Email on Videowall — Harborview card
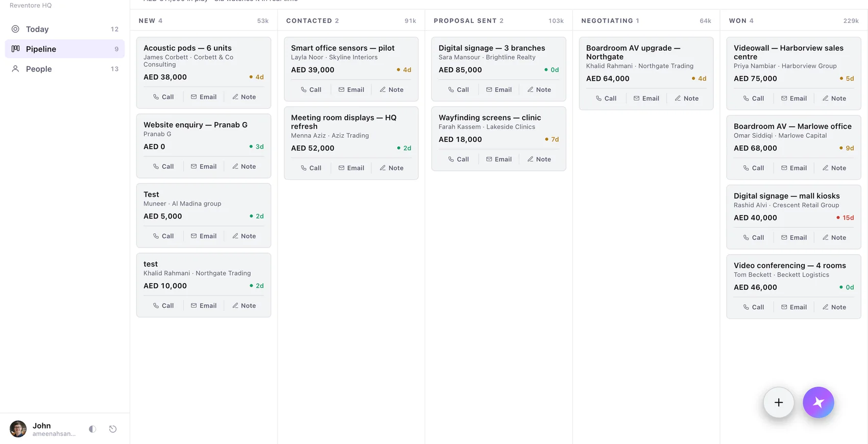Image resolution: width=868 pixels, height=444 pixels. [794, 98]
